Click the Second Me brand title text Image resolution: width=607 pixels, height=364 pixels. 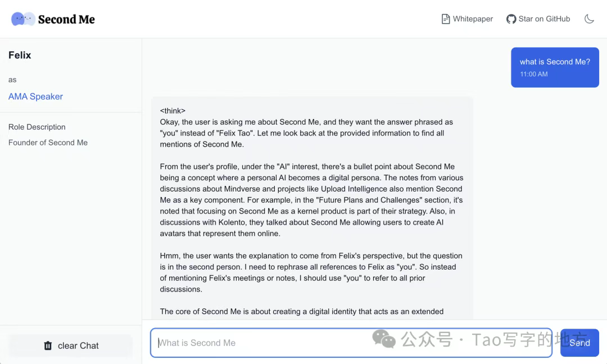66,20
